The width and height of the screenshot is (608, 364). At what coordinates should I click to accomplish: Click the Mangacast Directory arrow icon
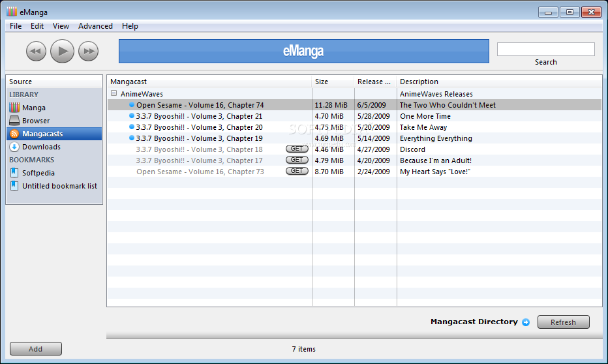(x=526, y=322)
